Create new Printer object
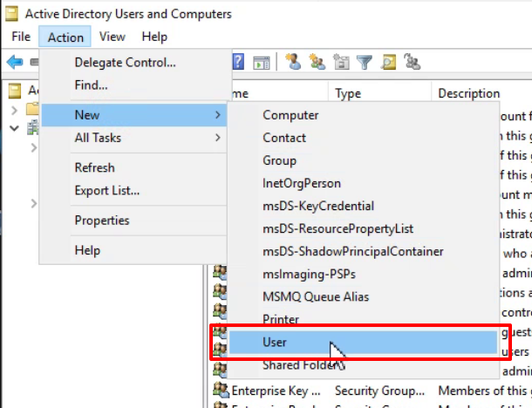The width and height of the screenshot is (532, 408). [363, 319]
